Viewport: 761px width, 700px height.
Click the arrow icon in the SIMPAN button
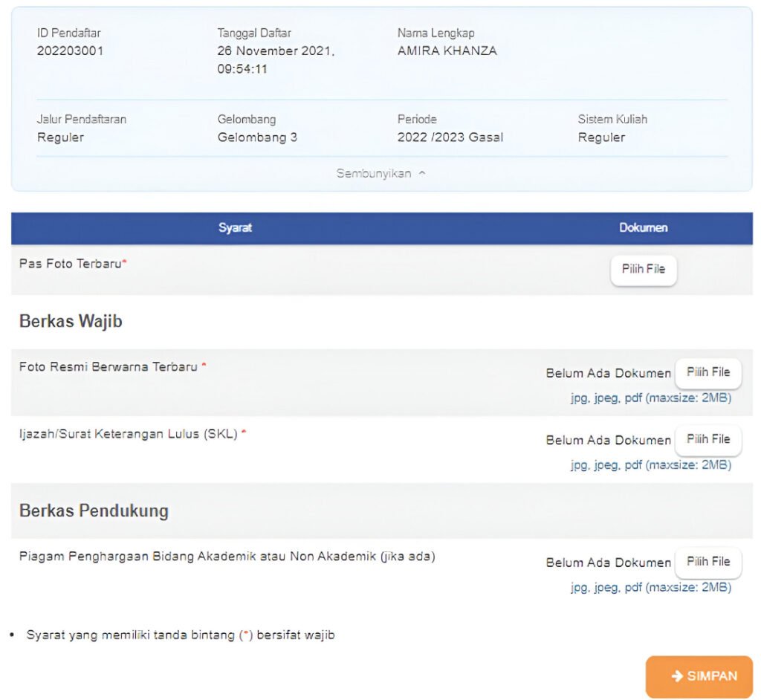point(676,676)
